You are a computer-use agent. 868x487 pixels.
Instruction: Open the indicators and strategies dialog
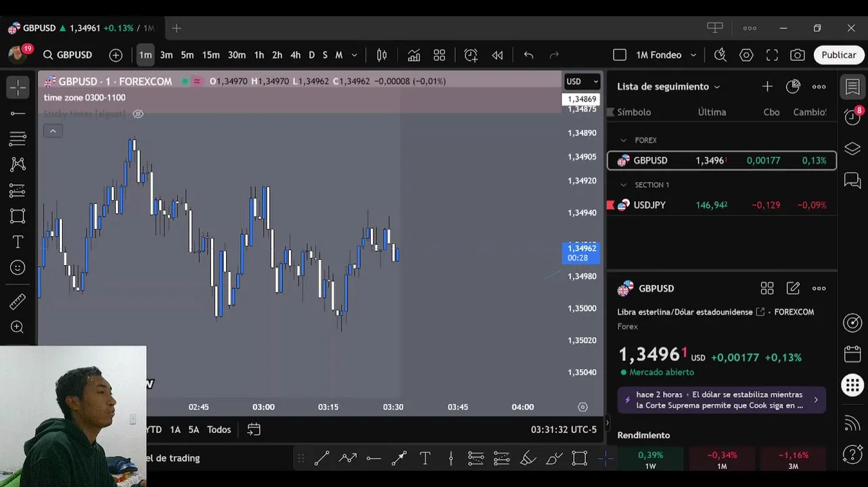(x=413, y=55)
